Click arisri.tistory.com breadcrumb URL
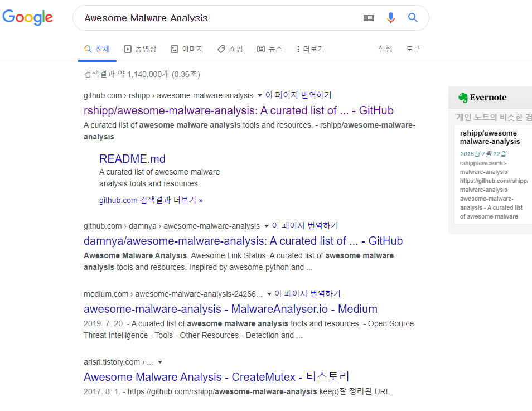This screenshot has height=411, width=532. pos(118,362)
